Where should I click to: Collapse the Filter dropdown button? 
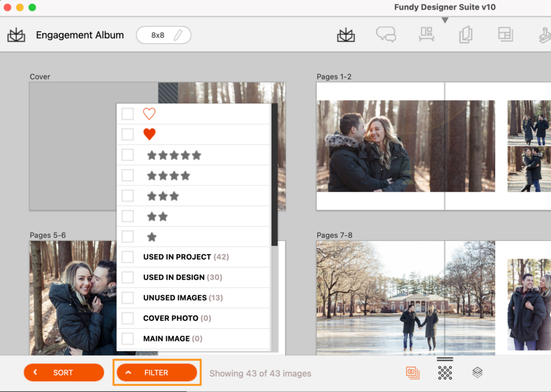pos(157,373)
